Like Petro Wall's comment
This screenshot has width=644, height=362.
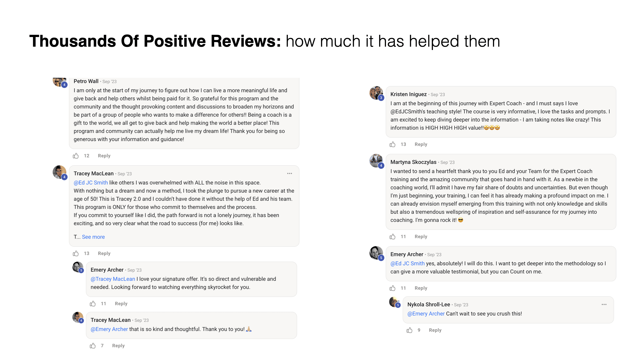[x=76, y=156]
